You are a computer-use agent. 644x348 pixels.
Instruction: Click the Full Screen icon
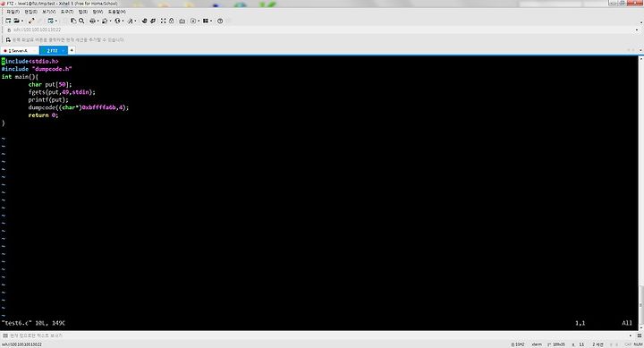coord(163,21)
